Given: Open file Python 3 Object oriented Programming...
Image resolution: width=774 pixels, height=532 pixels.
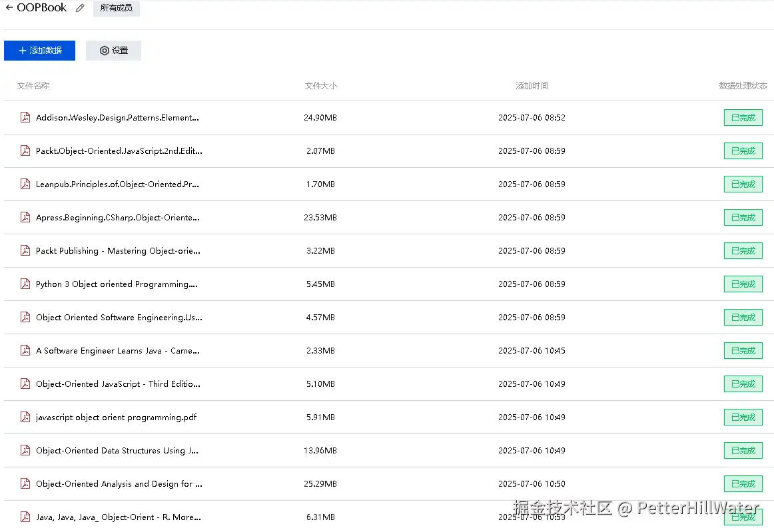Looking at the screenshot, I should click(x=117, y=284).
